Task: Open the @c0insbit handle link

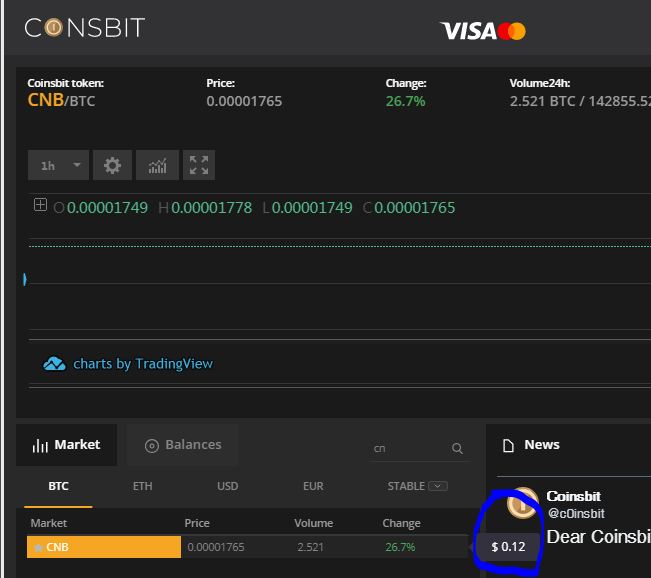Action: [576, 514]
